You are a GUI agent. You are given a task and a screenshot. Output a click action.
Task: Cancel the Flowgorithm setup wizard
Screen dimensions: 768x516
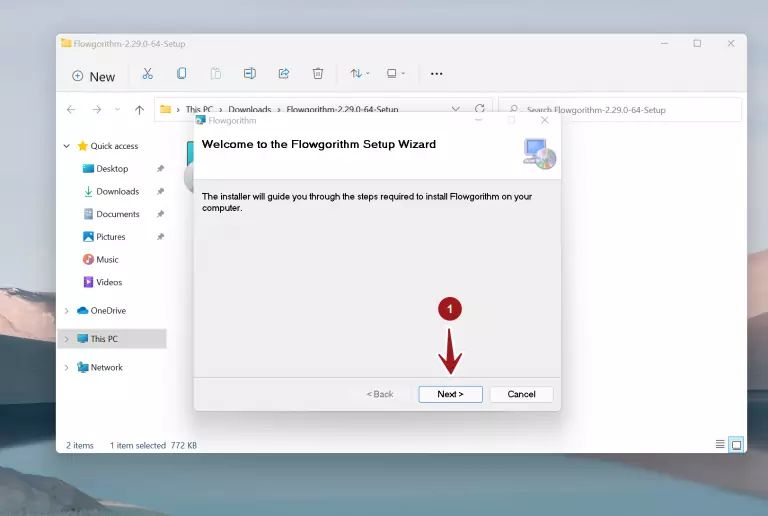521,394
